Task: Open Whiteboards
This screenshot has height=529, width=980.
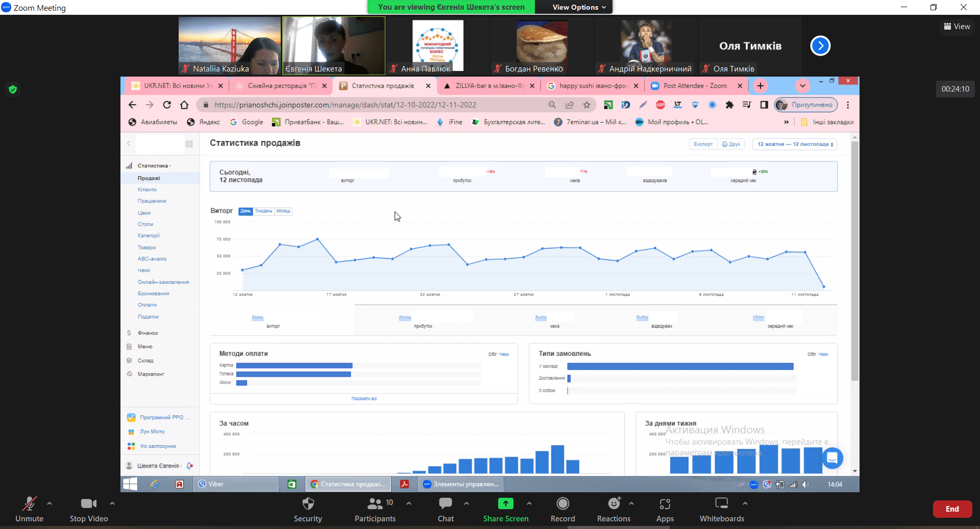Action: point(722,509)
